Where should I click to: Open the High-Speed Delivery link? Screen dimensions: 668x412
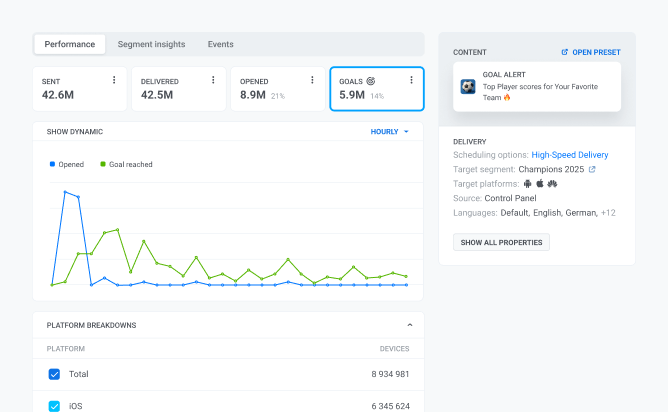569,155
